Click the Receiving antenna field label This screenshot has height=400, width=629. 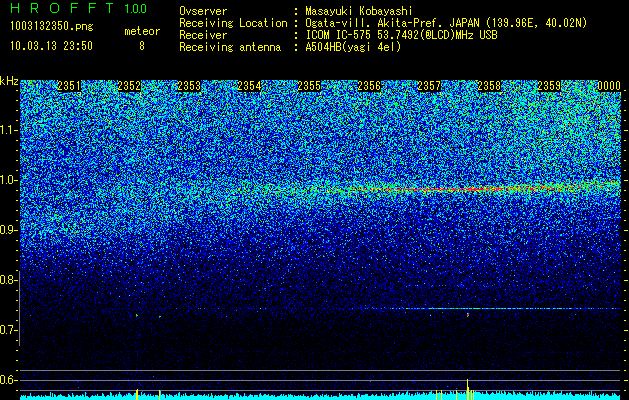[230, 47]
